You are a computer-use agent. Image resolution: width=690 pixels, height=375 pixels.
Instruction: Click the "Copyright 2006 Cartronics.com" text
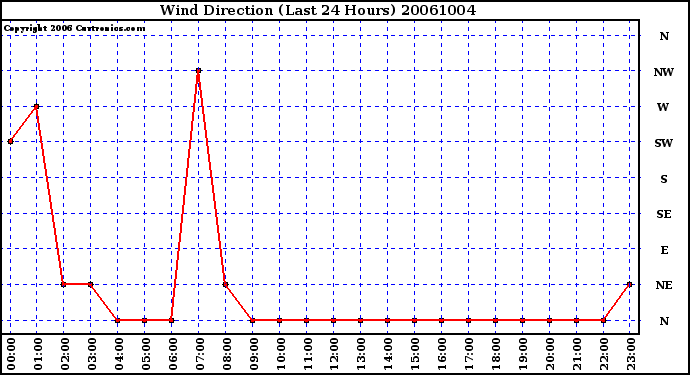(74, 29)
